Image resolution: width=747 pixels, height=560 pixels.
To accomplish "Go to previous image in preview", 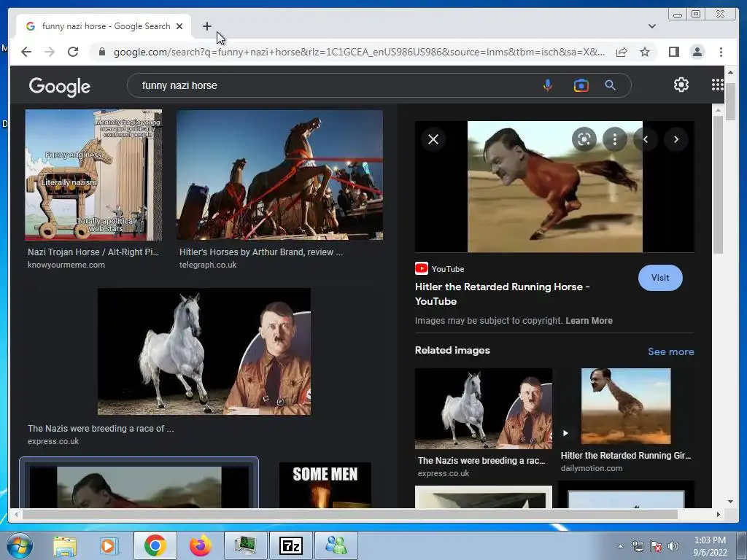I will (x=646, y=139).
